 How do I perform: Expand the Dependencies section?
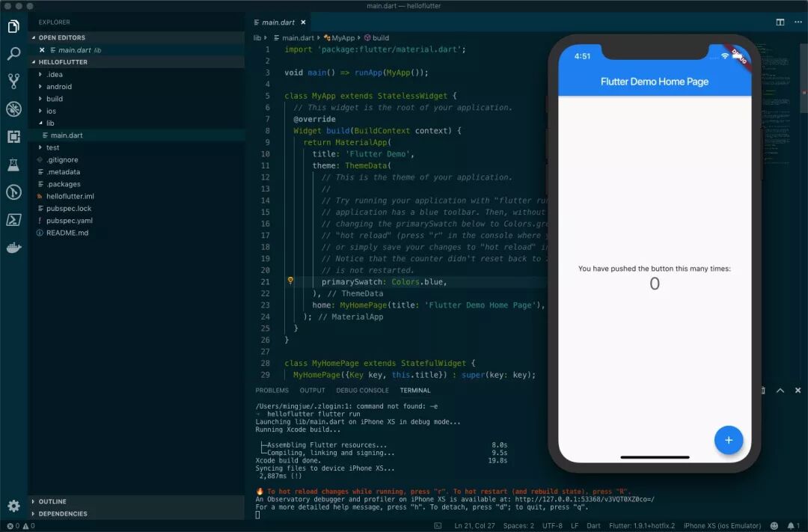tap(137, 514)
